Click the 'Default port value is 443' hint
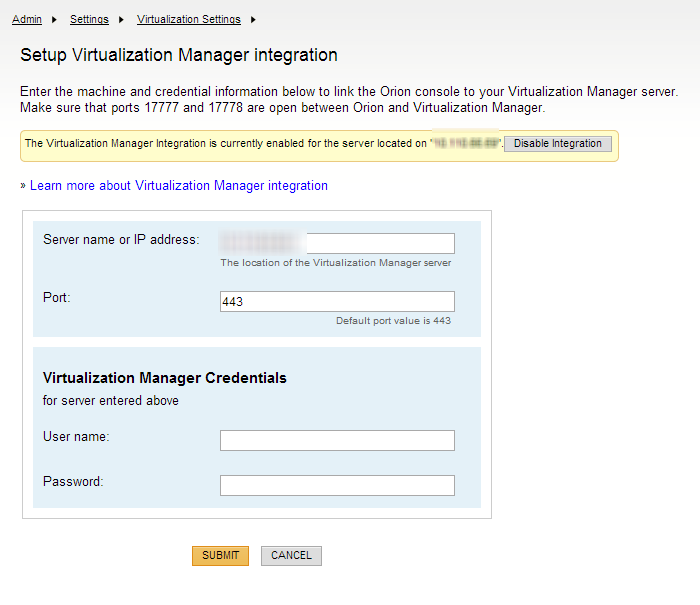Viewport: 700px width, 605px height. coord(393,321)
